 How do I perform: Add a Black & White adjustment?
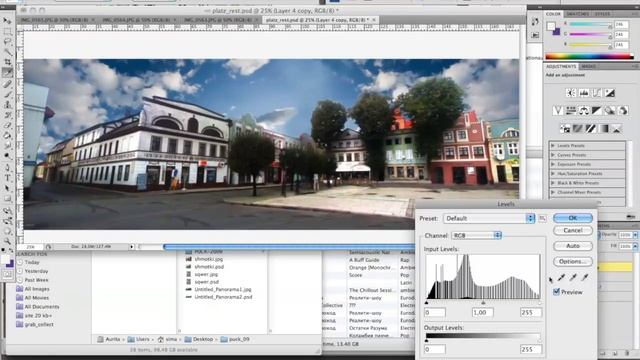(x=597, y=110)
